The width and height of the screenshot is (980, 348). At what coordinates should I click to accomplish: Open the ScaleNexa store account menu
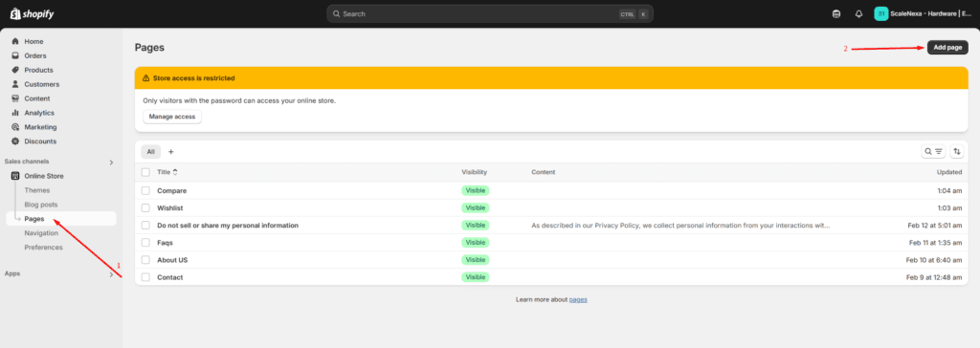[923, 13]
